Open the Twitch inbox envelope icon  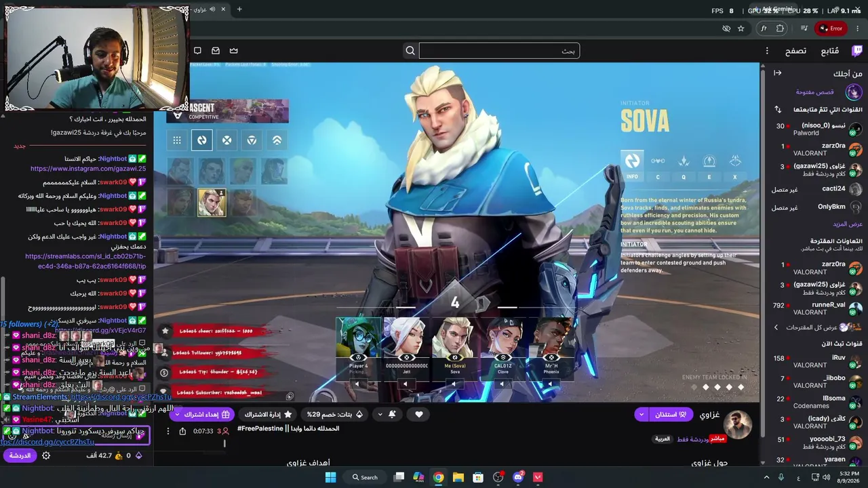pos(216,51)
